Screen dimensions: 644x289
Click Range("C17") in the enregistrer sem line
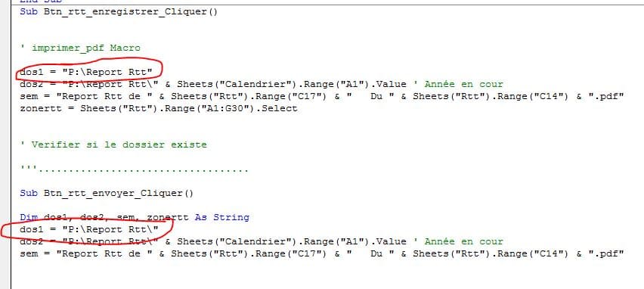291,97
